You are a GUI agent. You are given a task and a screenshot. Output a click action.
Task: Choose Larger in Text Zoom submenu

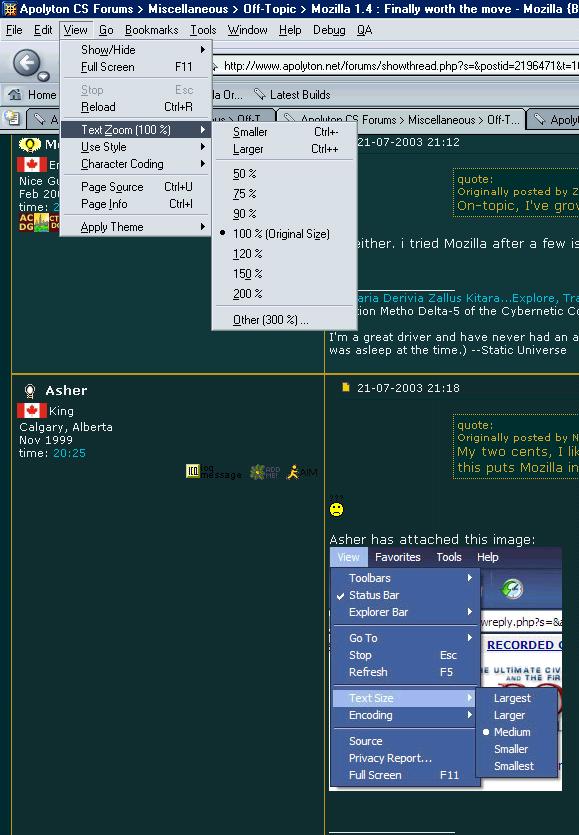tap(284, 149)
